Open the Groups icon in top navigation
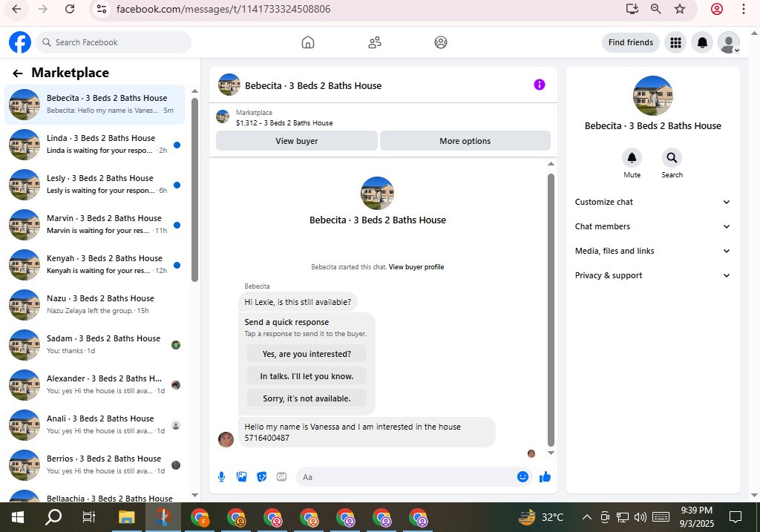Screen dimensions: 760x532 click(x=441, y=42)
